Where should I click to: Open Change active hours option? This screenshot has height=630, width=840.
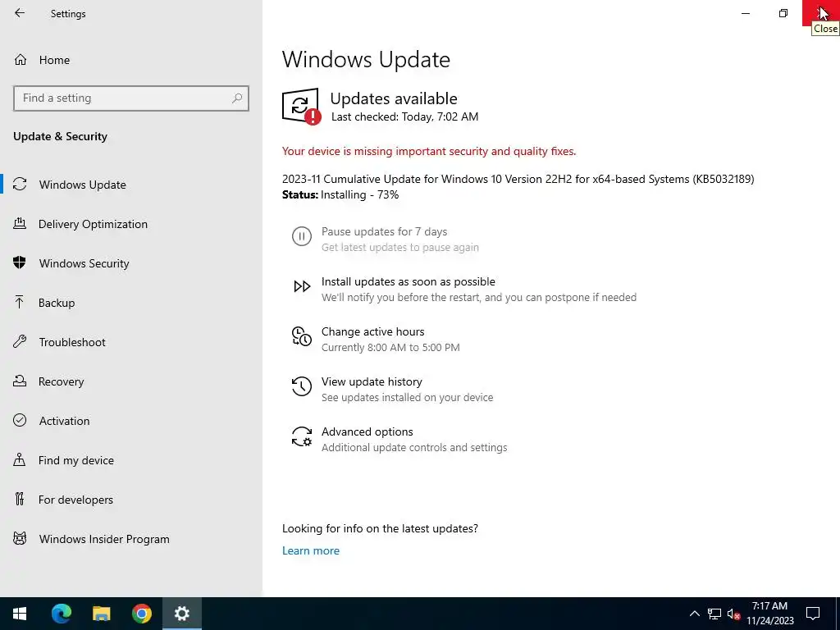click(x=373, y=331)
